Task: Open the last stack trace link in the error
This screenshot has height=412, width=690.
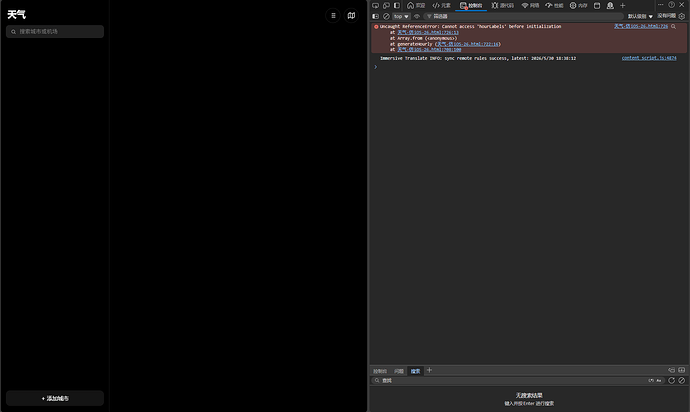Action: tap(429, 49)
